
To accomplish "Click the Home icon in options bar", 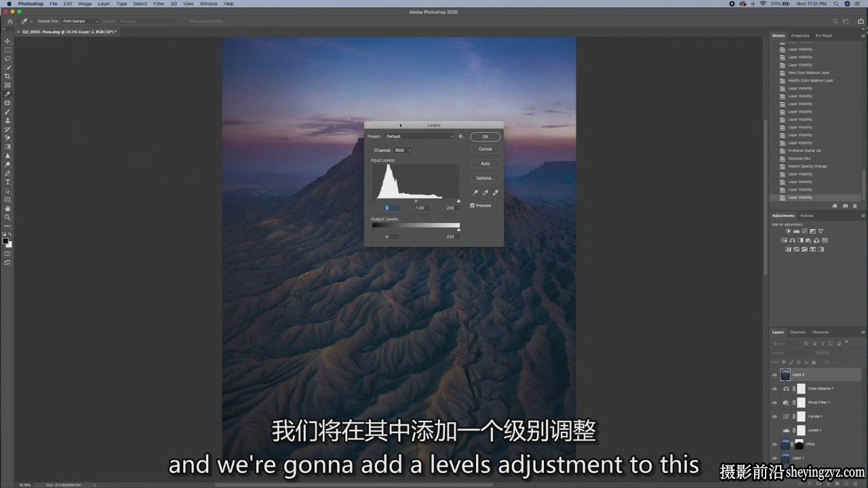I will point(10,21).
